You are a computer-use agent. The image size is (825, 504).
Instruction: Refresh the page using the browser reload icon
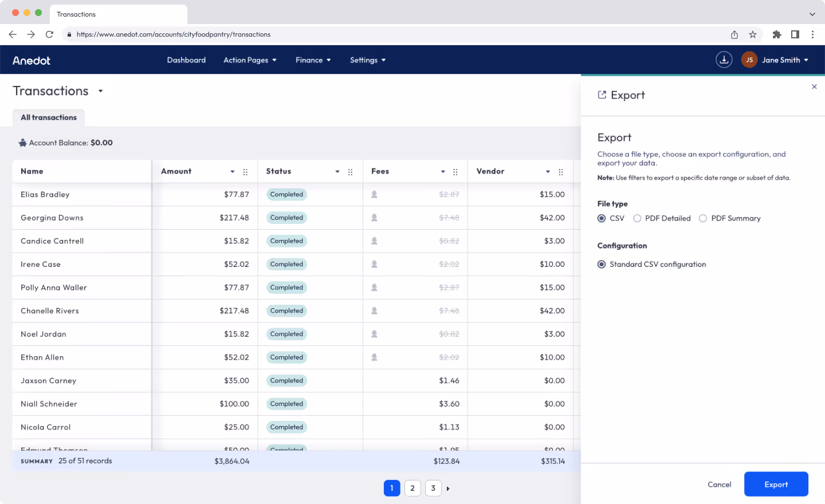pos(49,34)
